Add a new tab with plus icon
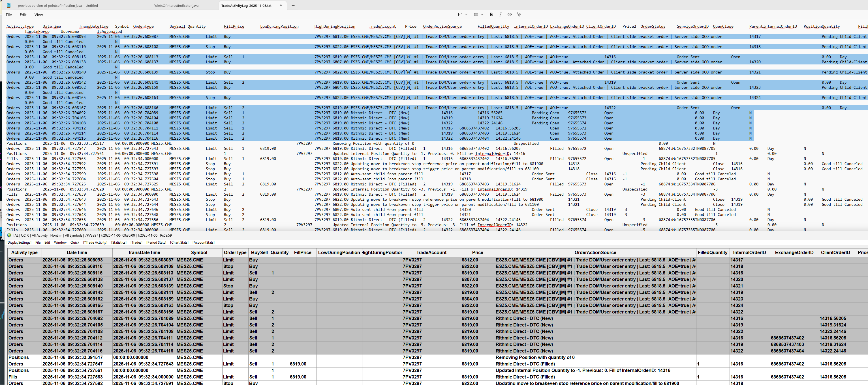 coord(293,5)
